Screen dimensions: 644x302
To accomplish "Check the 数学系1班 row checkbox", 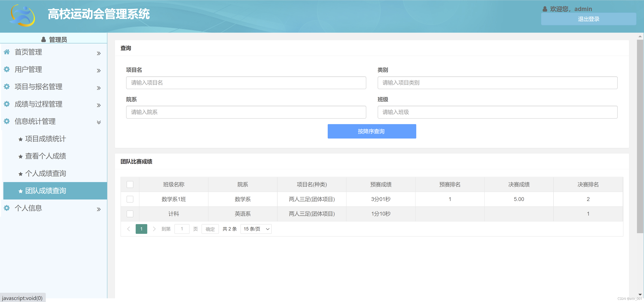I will (x=130, y=199).
